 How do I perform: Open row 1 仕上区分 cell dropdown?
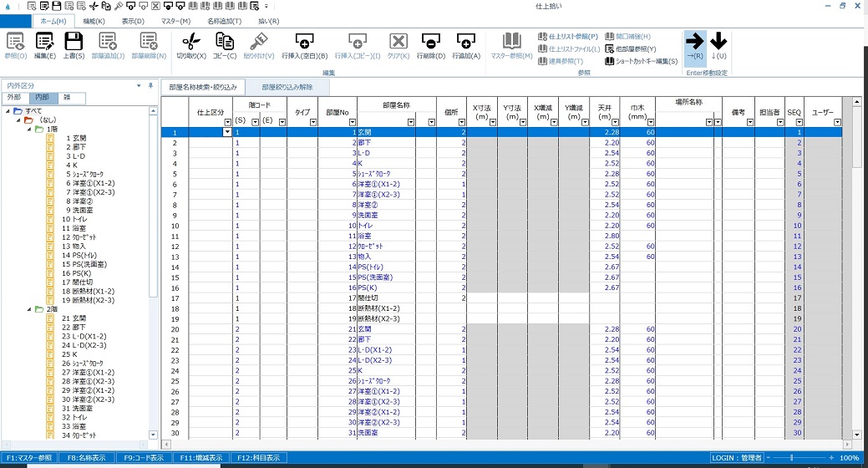[227, 132]
